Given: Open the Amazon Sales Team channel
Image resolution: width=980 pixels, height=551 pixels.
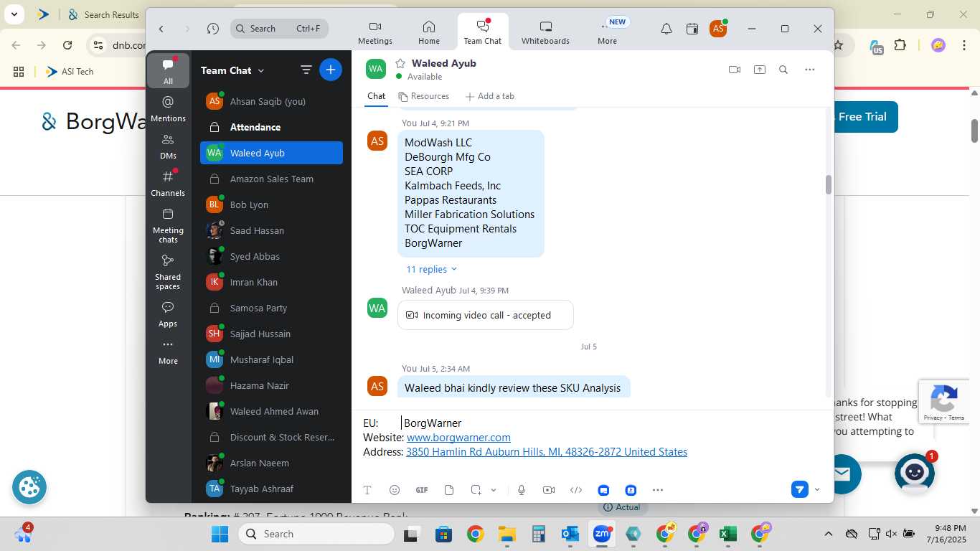Looking at the screenshot, I should [271, 179].
